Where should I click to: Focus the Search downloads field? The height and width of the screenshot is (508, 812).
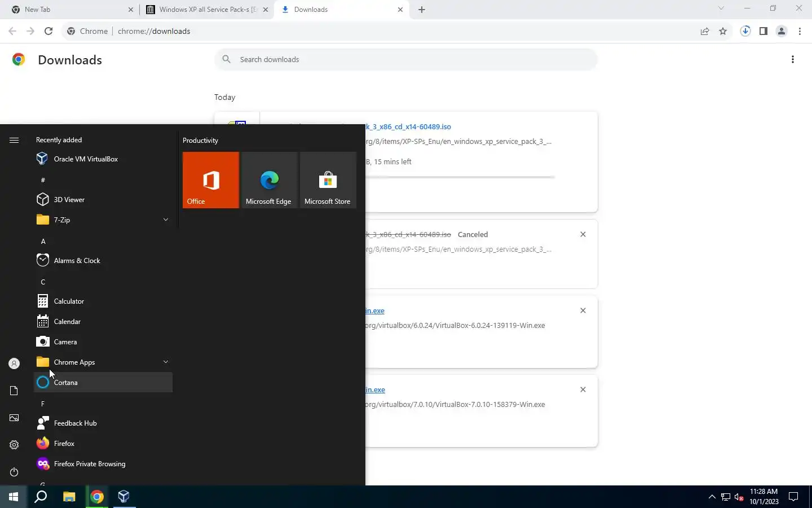pyautogui.click(x=406, y=59)
